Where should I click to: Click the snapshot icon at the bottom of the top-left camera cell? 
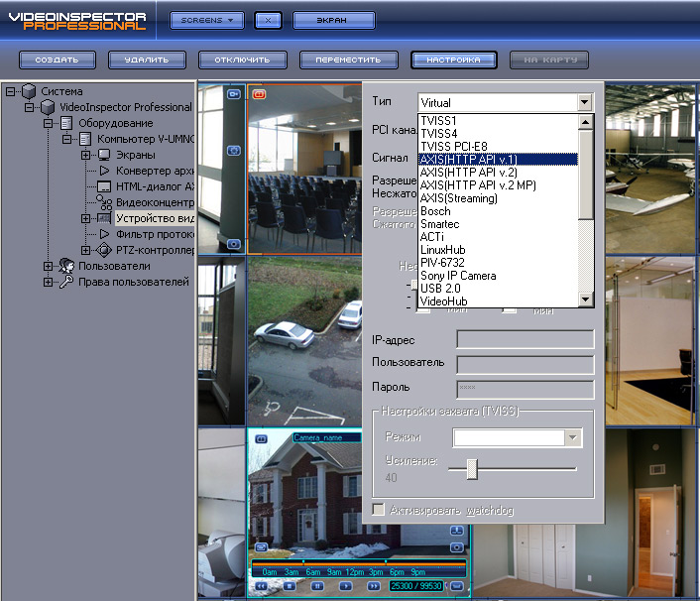coord(234,244)
